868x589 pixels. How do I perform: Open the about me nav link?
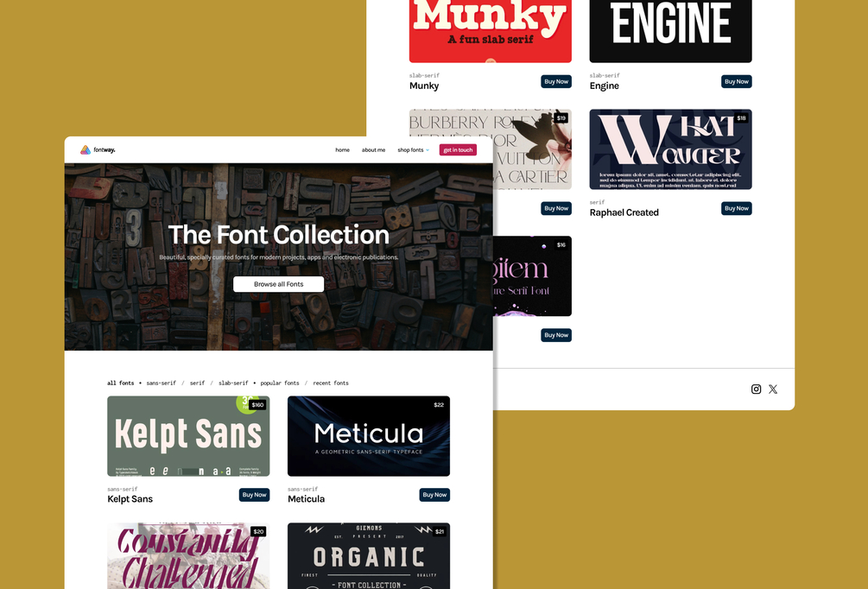coord(374,150)
